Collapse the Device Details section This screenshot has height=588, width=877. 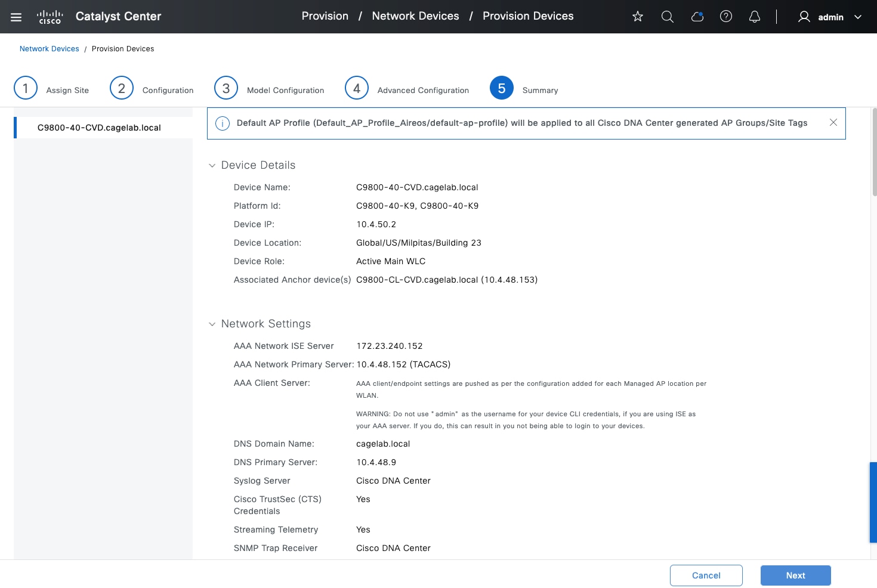point(212,166)
